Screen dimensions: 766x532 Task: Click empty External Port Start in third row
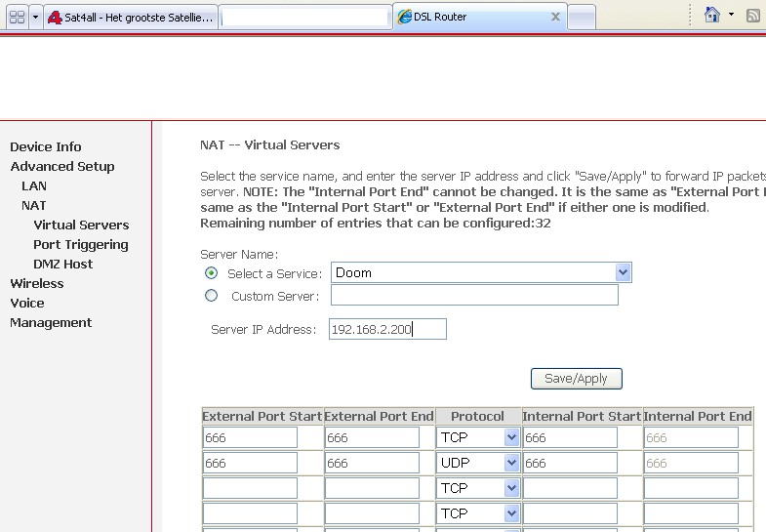pos(250,488)
